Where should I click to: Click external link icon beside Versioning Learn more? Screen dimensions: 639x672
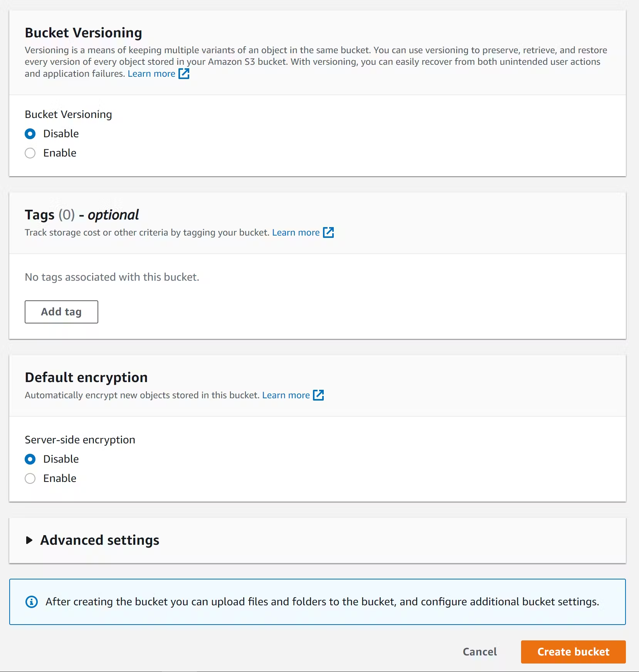[184, 74]
